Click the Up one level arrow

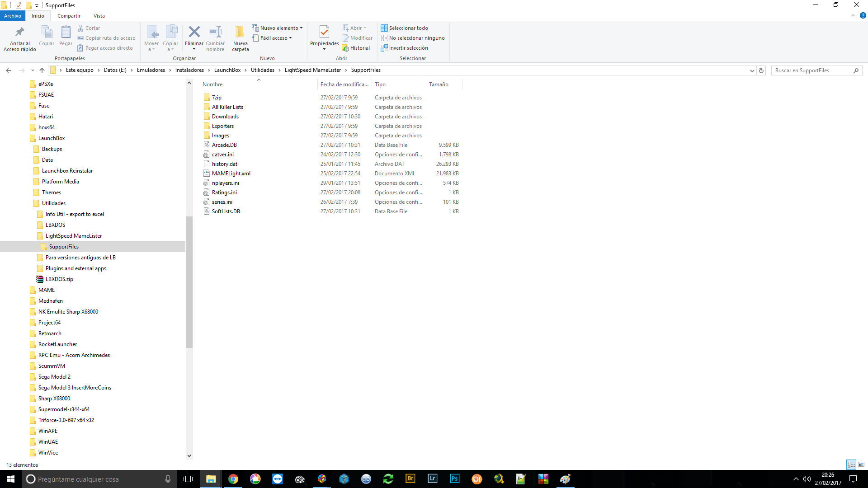pyautogui.click(x=42, y=70)
